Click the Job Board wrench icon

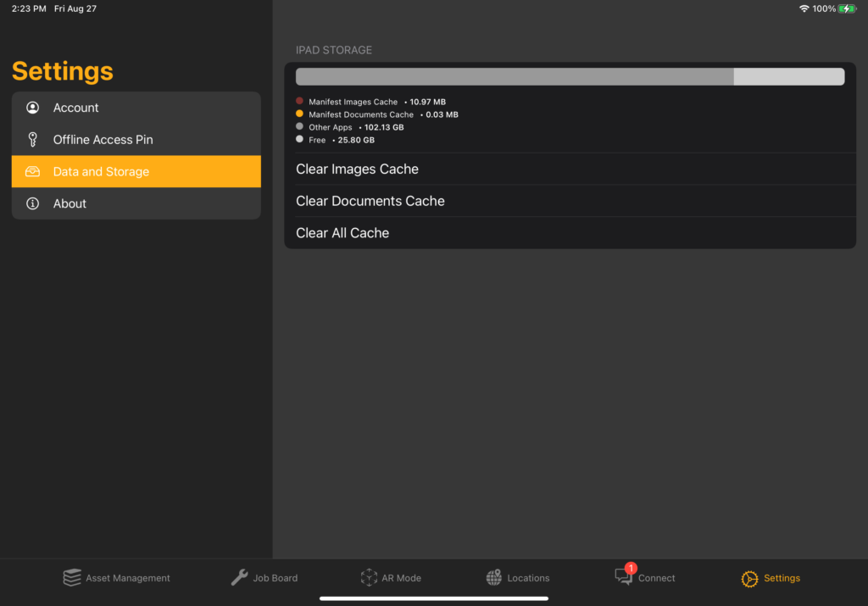pos(238,577)
